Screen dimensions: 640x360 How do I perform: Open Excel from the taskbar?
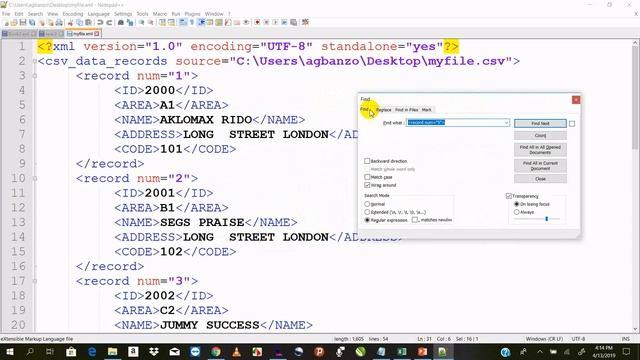click(402, 351)
